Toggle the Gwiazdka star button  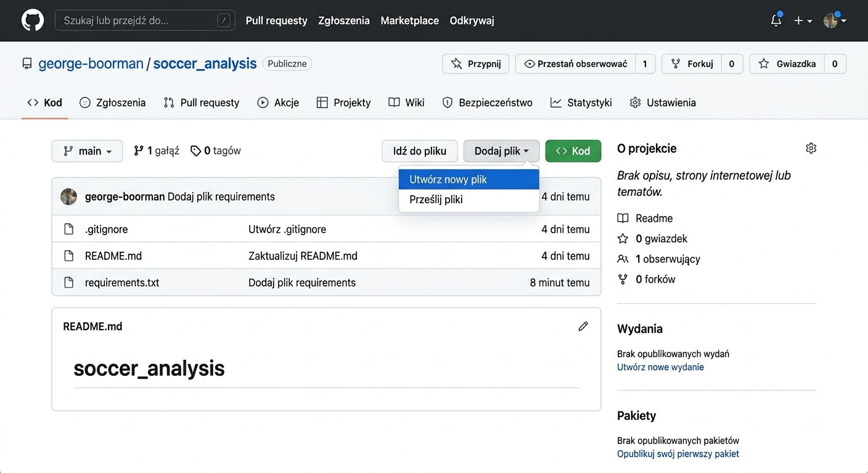[x=787, y=63]
